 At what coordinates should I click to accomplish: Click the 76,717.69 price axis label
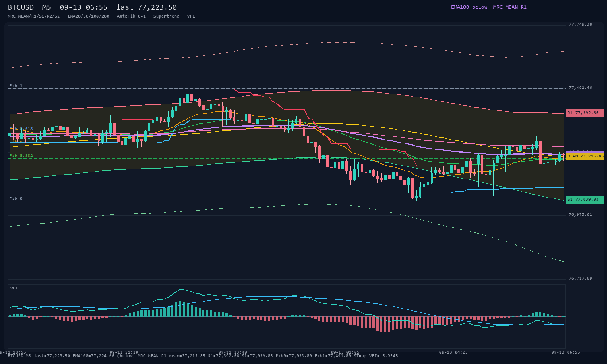point(580,278)
